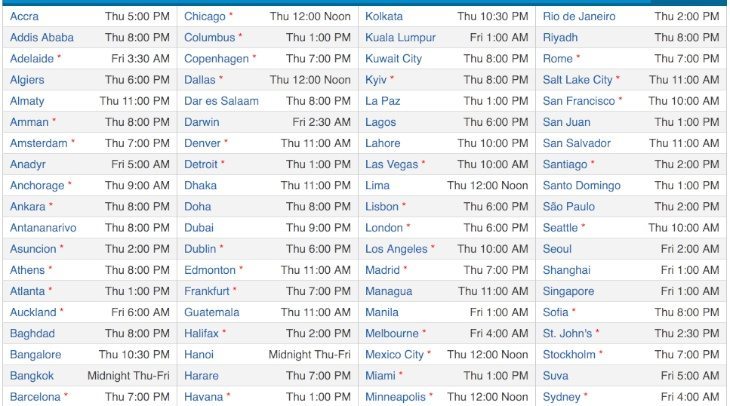Viewport: 730px width, 406px height.
Task: Click the Los Angeles city link
Action: pyautogui.click(x=396, y=249)
